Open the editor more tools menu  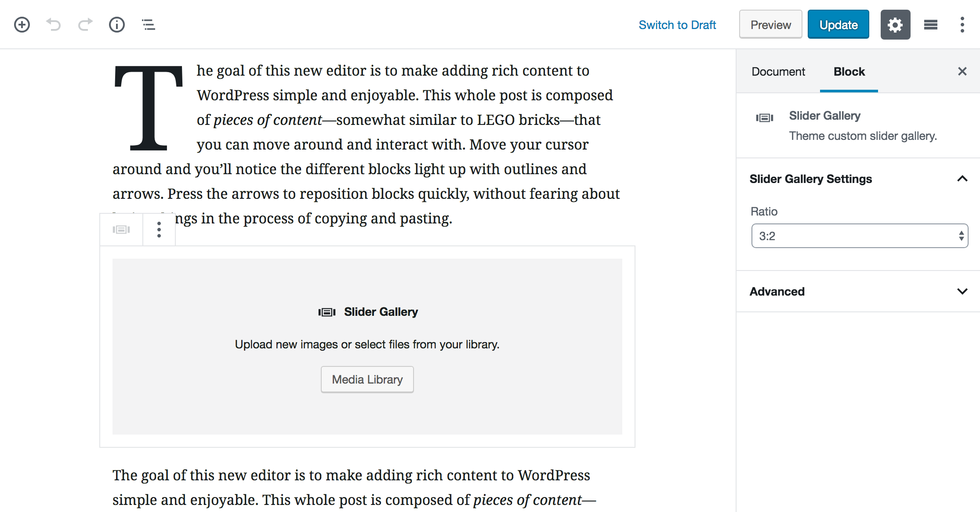click(962, 24)
